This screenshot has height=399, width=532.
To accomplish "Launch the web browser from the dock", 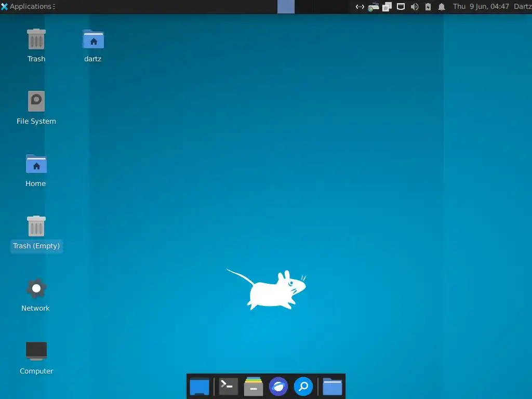I will click(278, 387).
